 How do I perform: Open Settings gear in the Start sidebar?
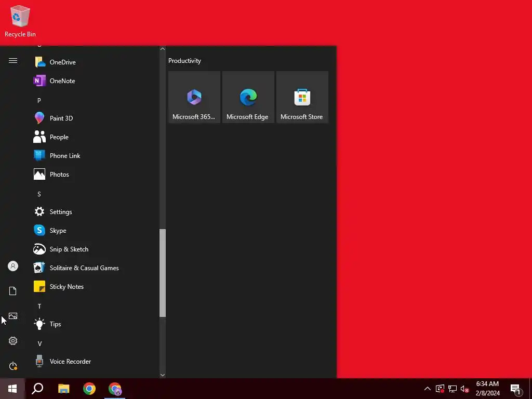pos(13,341)
